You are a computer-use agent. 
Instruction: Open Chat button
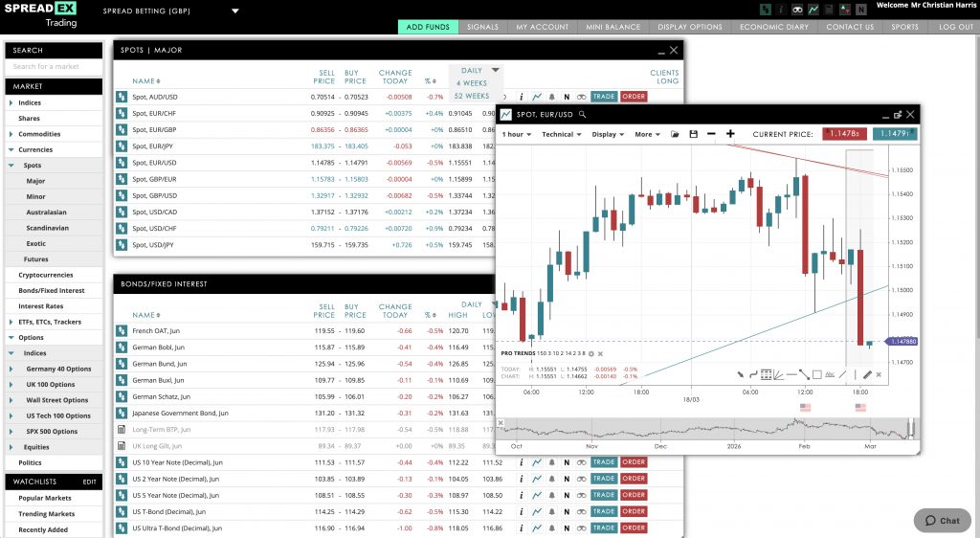[943, 521]
